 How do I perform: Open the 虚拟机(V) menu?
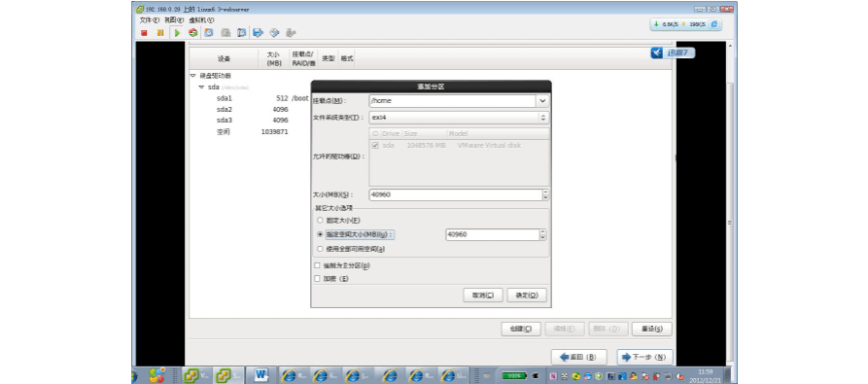201,20
